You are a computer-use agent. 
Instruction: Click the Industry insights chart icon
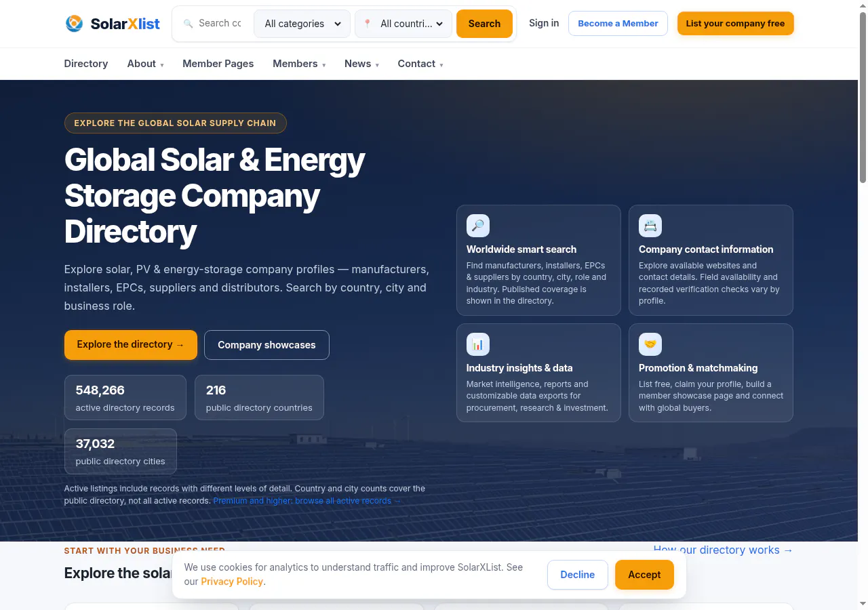478,344
